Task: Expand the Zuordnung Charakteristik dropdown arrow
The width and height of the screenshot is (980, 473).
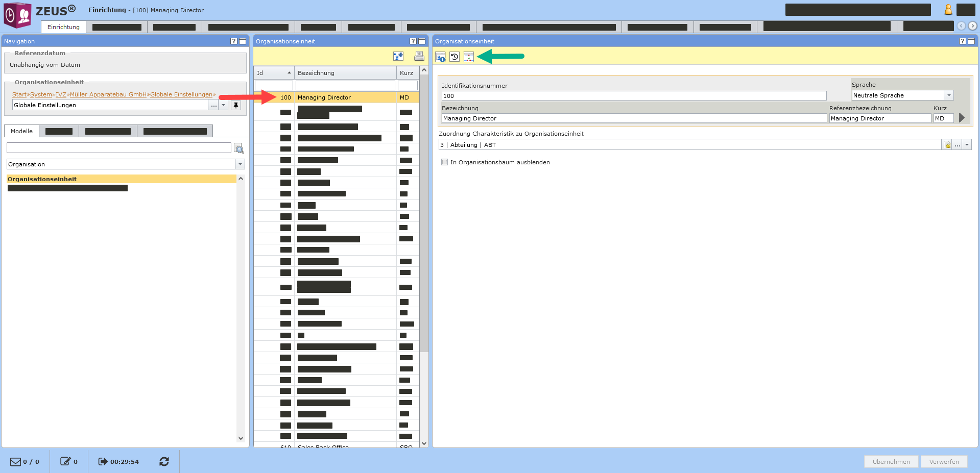Action: click(967, 145)
